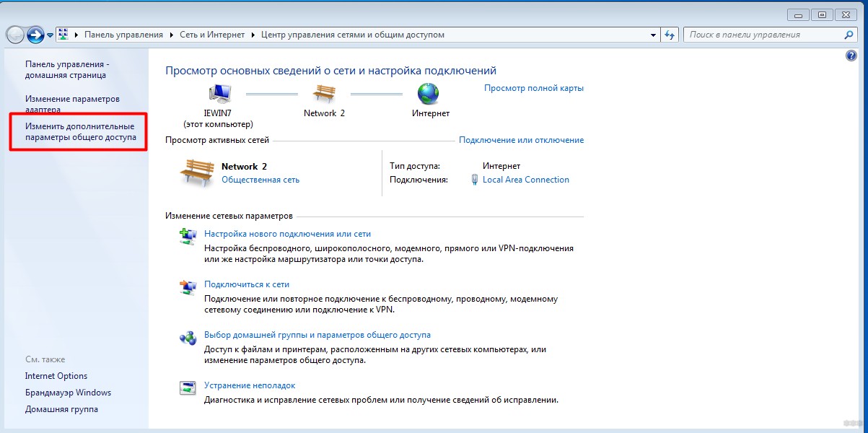Screen dimensions: 868x433
Task: Click the control panel search field
Action: (x=761, y=35)
